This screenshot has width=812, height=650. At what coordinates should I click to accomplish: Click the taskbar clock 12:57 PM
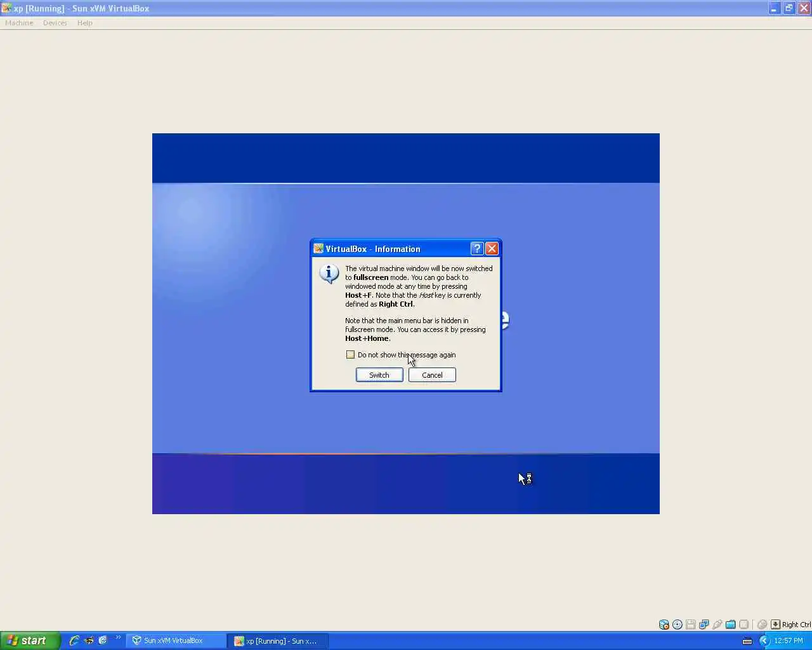click(x=789, y=640)
